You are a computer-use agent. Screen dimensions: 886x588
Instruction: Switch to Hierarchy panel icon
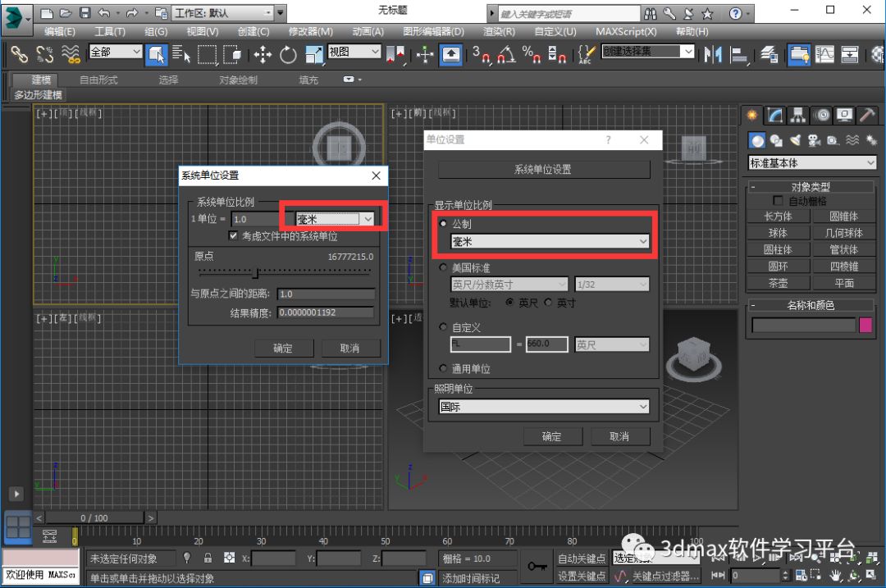click(798, 116)
